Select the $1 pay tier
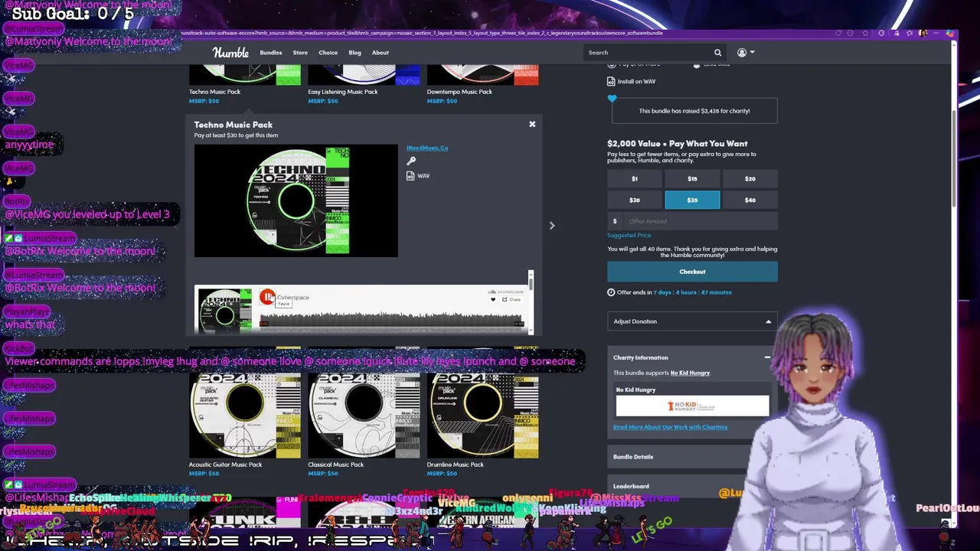 coord(635,178)
